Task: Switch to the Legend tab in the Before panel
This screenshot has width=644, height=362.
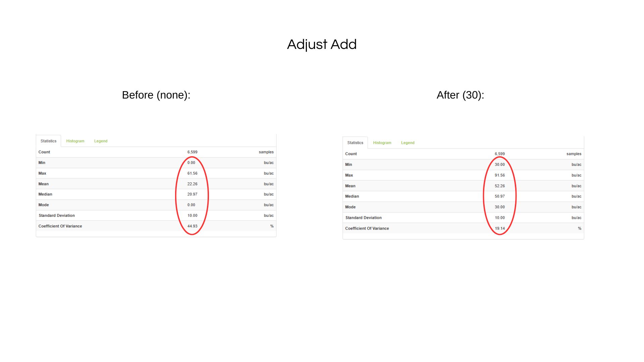Action: pyautogui.click(x=101, y=141)
